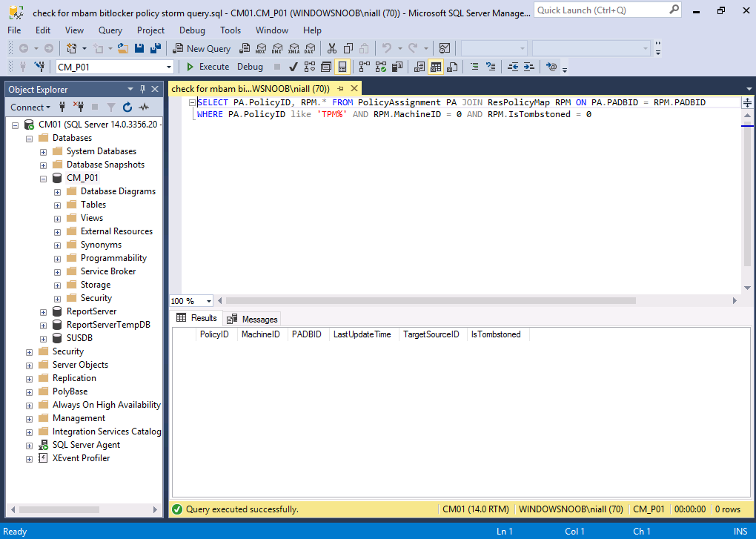
Task: Click the DMX query icon
Action: (x=277, y=48)
